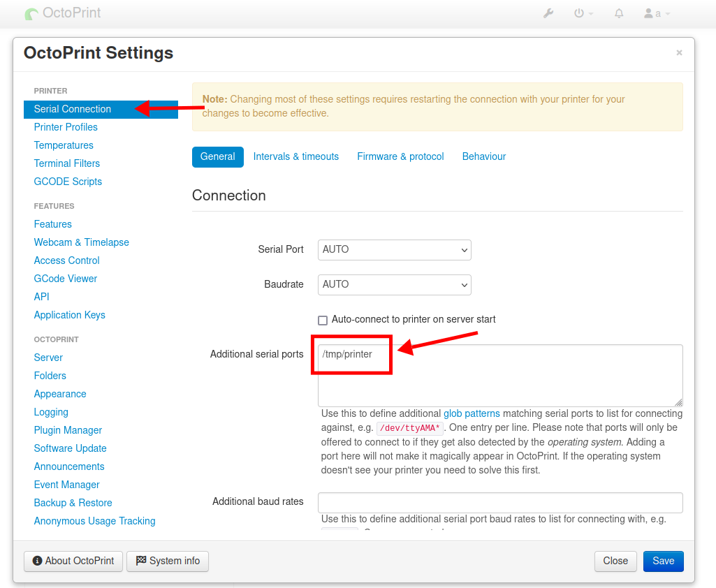Screen dimensions: 716x588
Task: Switch to the Behaviour tab
Action: (484, 156)
